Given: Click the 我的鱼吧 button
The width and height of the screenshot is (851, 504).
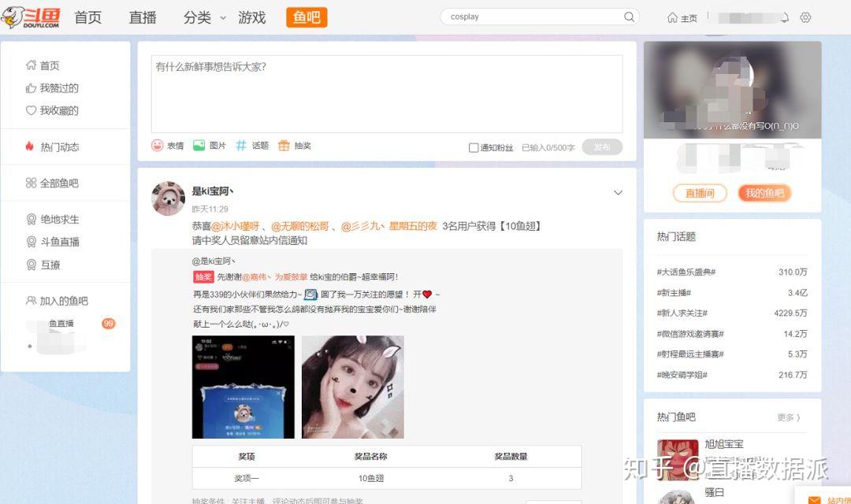Looking at the screenshot, I should click(764, 193).
